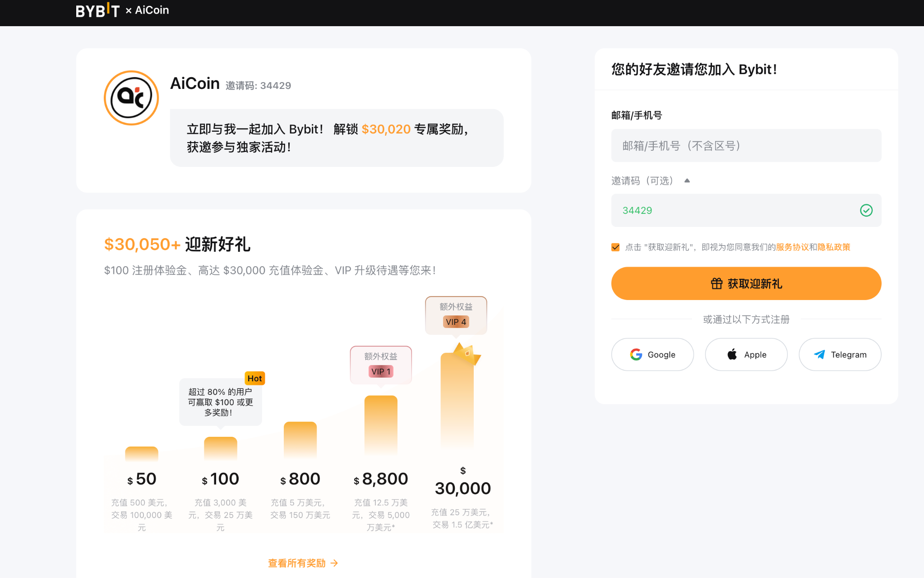Click the AiCoin text in header
Image resolution: width=924 pixels, height=578 pixels.
tap(152, 10)
